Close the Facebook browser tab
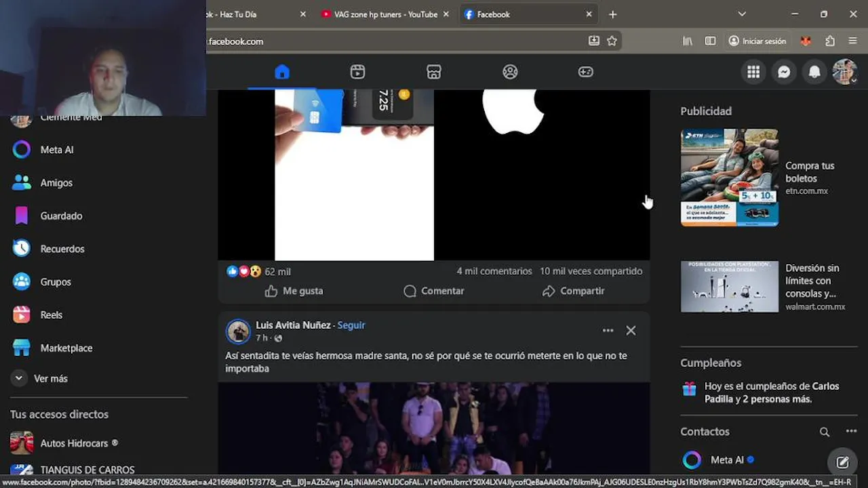Screen dimensions: 868x488 (589, 14)
